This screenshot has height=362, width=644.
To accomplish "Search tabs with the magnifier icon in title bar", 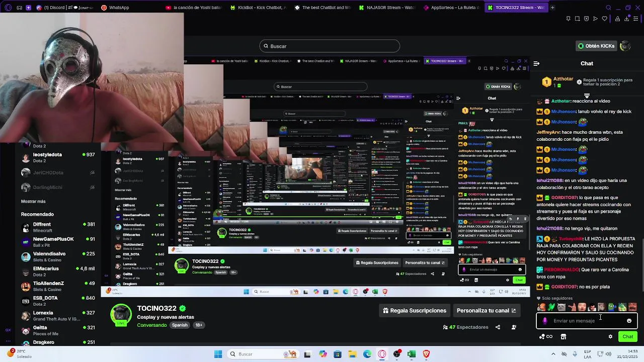I will [608, 8].
